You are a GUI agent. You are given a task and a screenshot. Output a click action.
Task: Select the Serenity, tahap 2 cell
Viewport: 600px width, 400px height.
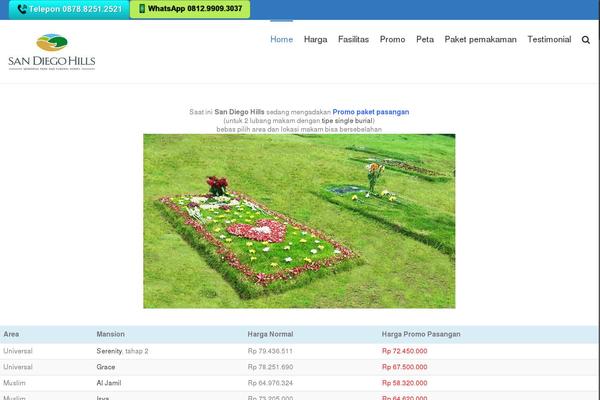click(x=122, y=351)
